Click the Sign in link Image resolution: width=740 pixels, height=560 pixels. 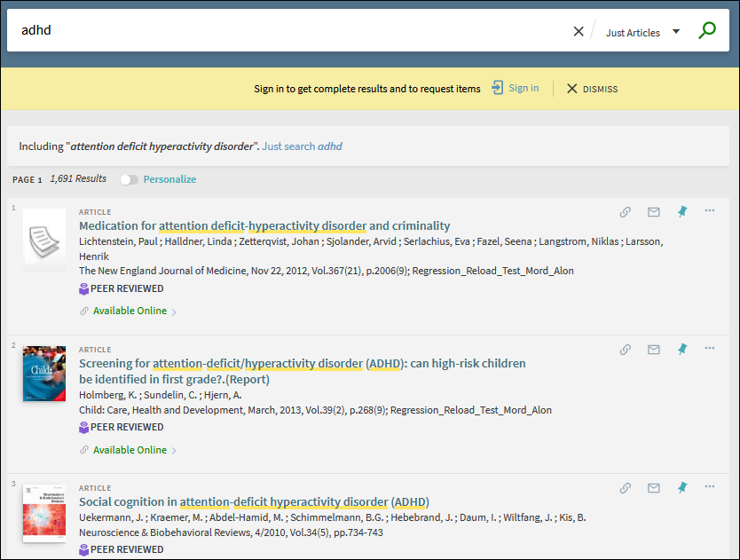click(x=516, y=88)
